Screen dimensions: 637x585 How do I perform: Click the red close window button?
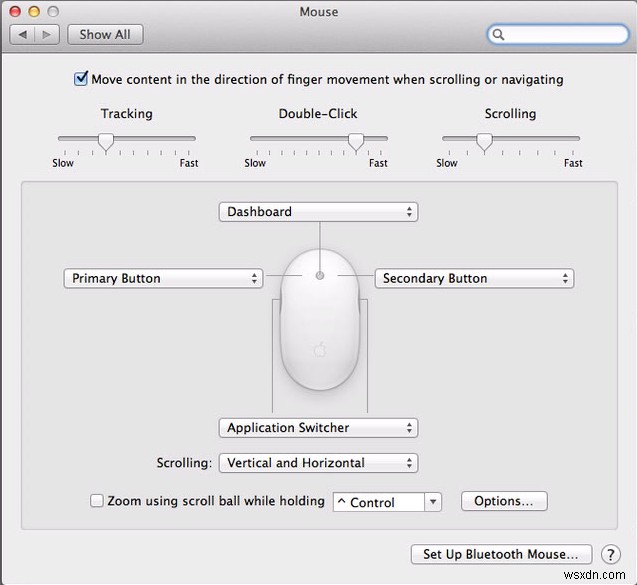15,11
